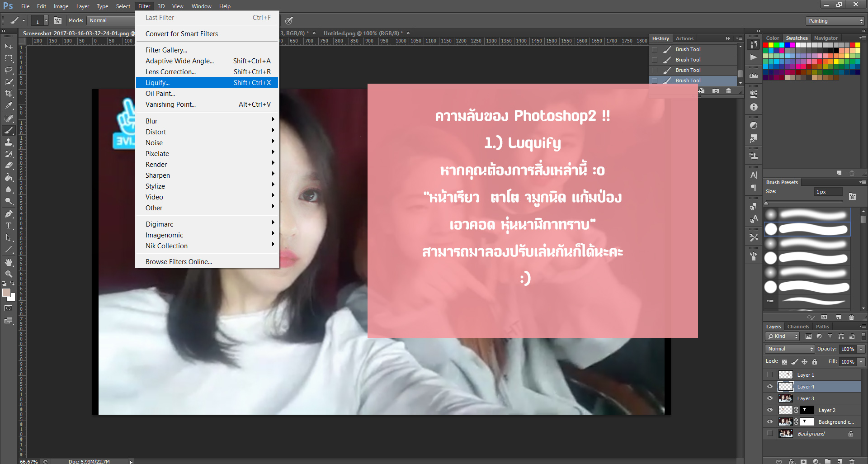The image size is (868, 464).
Task: Toggle lock transparent pixels
Action: coord(785,362)
